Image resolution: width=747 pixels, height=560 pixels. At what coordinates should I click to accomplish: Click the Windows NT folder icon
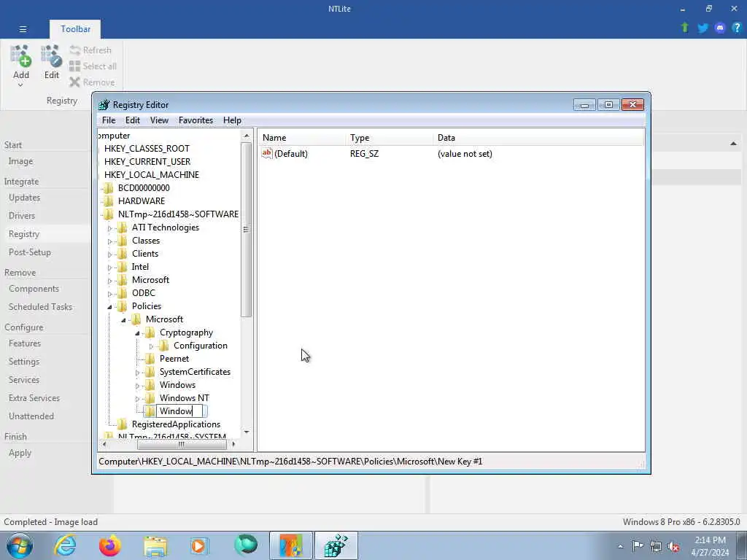click(150, 397)
